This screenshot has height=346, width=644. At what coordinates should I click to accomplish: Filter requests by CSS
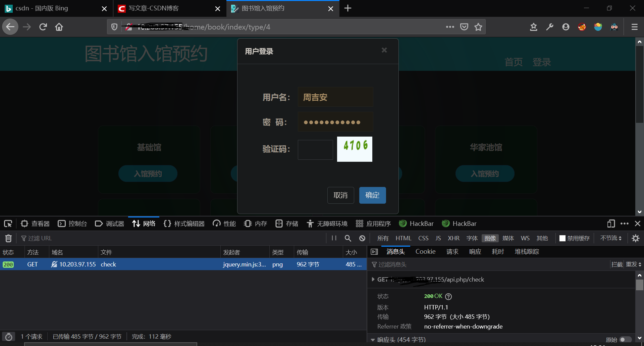pos(423,238)
